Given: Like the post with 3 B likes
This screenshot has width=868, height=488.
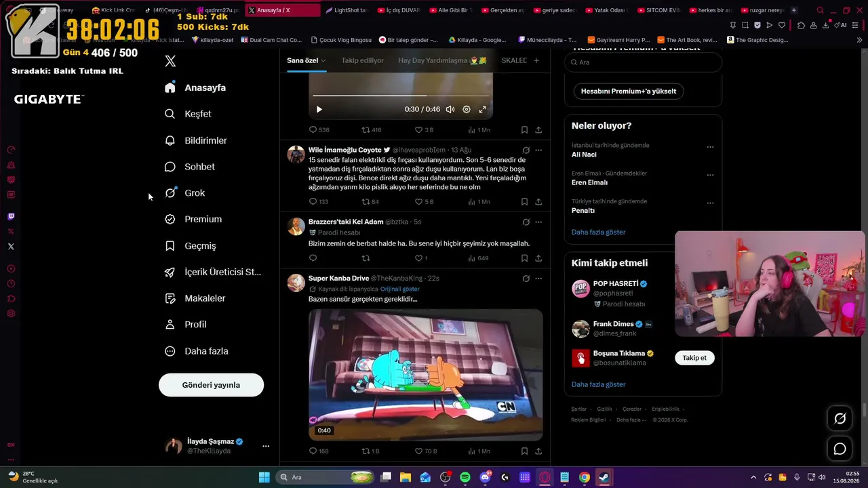Looking at the screenshot, I should click(424, 129).
